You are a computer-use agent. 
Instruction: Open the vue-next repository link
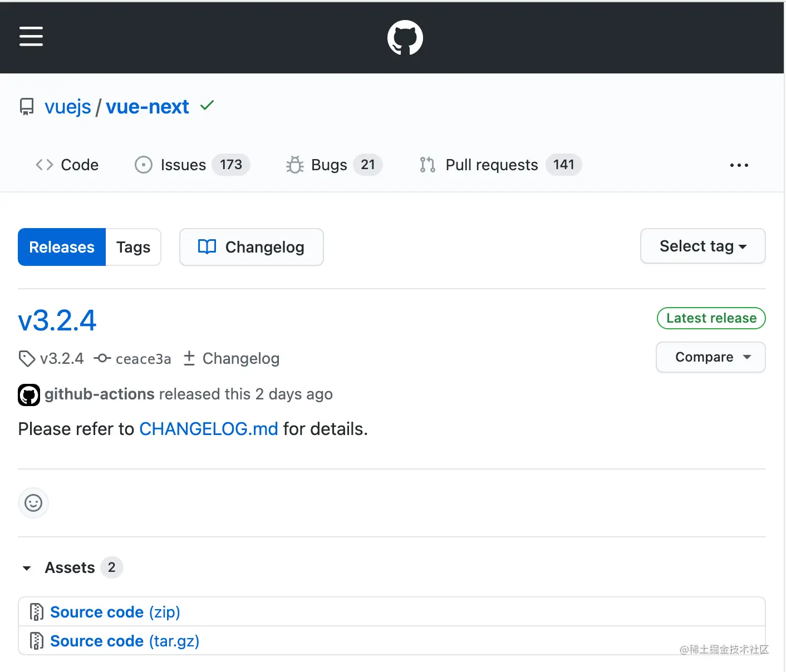point(148,107)
